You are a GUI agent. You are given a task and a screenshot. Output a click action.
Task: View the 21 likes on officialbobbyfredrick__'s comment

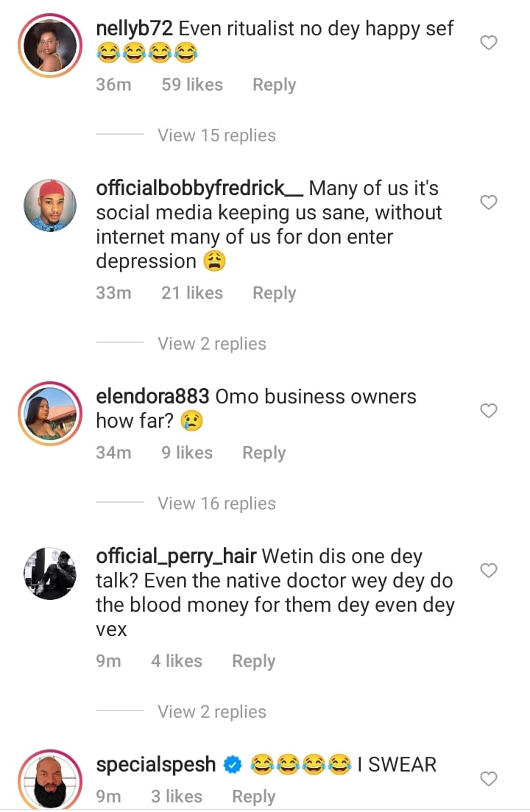pos(192,293)
